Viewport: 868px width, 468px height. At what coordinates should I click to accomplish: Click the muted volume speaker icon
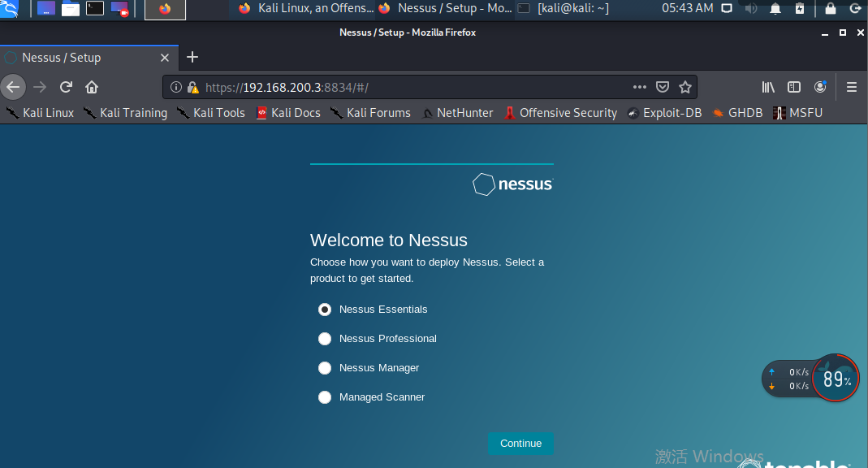pyautogui.click(x=751, y=8)
